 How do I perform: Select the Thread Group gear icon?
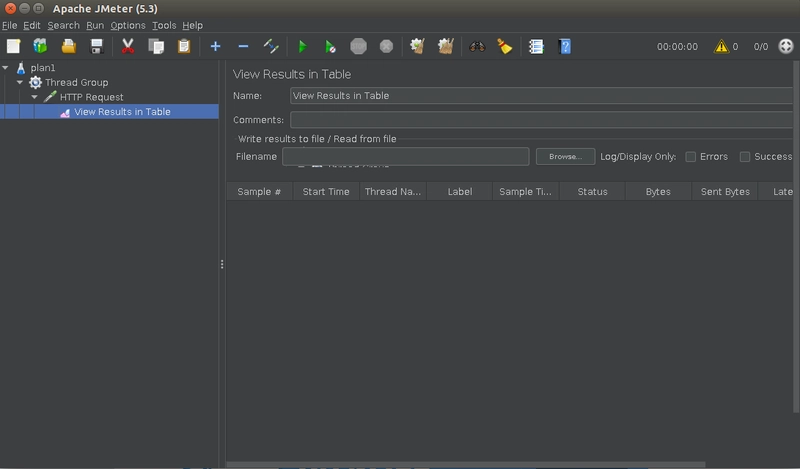click(35, 82)
